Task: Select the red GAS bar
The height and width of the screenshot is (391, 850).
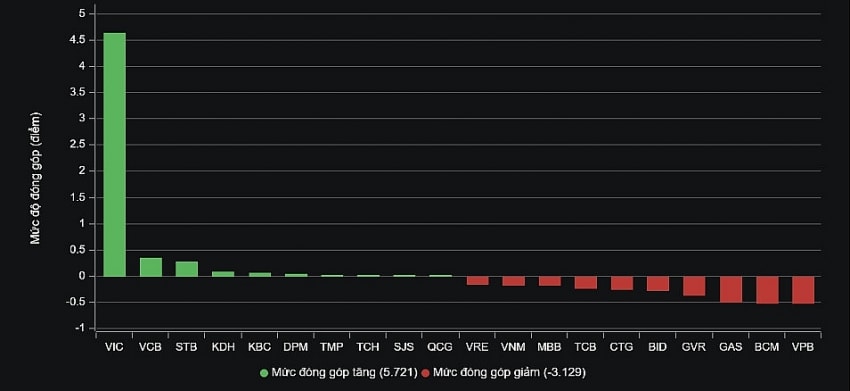Action: point(731,290)
